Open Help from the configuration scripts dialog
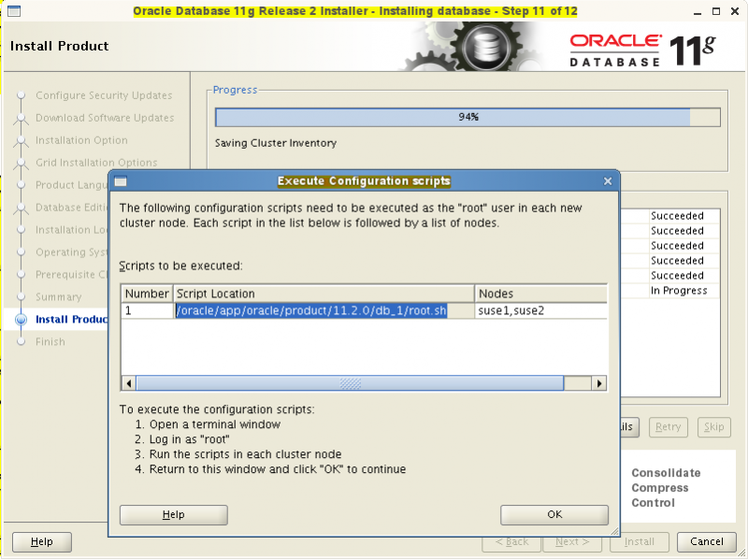 (x=173, y=514)
